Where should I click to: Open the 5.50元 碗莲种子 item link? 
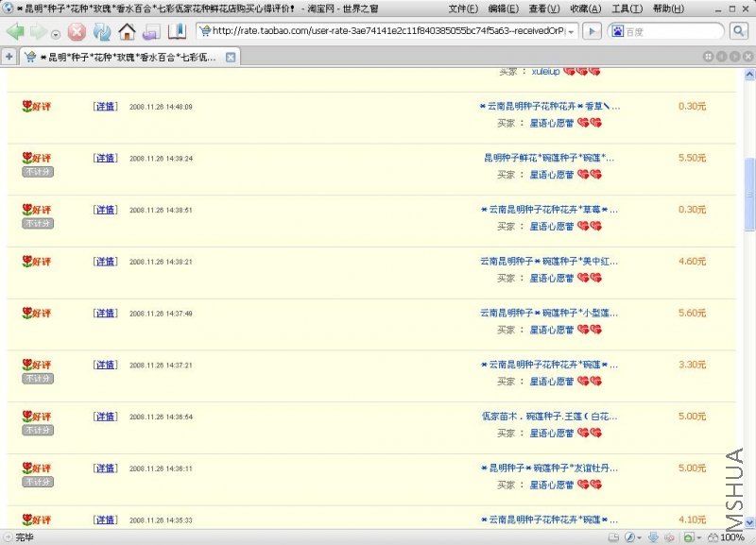[x=549, y=158]
